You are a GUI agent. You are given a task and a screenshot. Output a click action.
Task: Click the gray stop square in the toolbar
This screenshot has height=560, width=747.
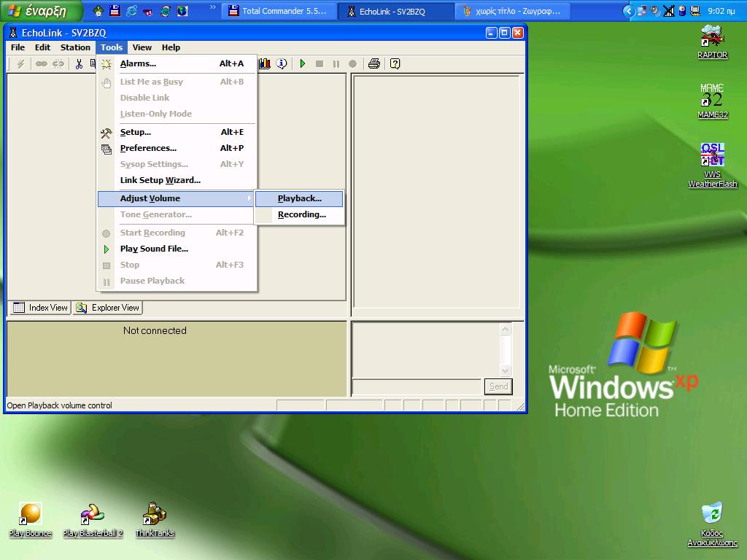coord(320,64)
